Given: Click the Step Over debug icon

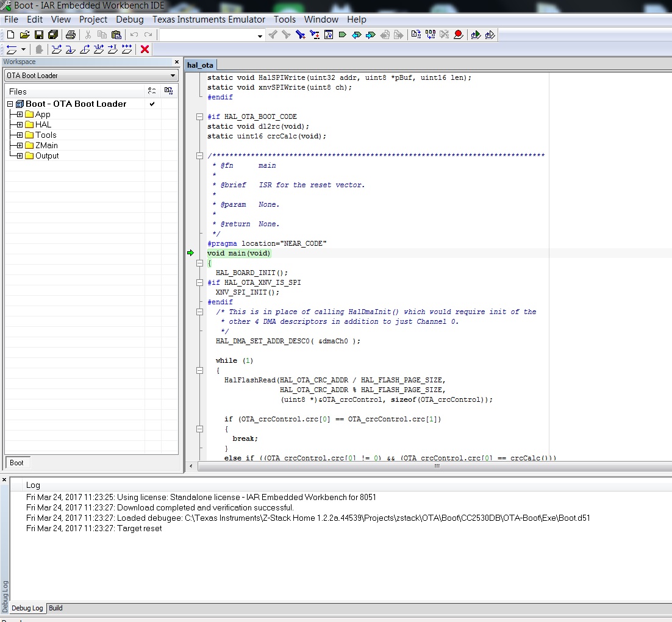Looking at the screenshot, I should (56, 49).
